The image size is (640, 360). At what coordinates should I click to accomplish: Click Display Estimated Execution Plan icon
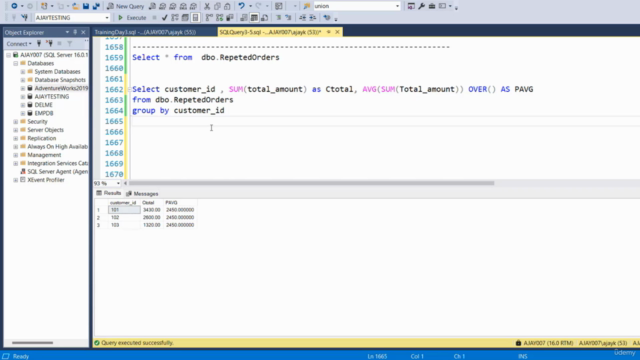175,18
